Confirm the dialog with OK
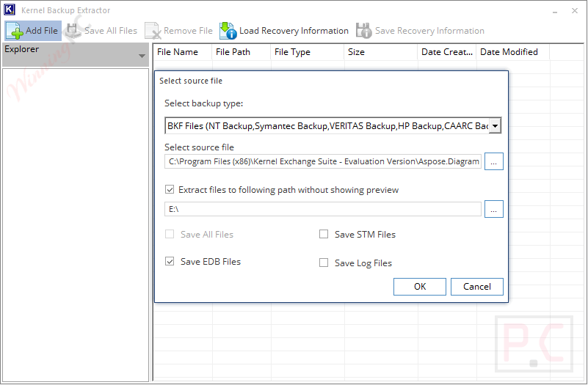The image size is (588, 385). [420, 287]
